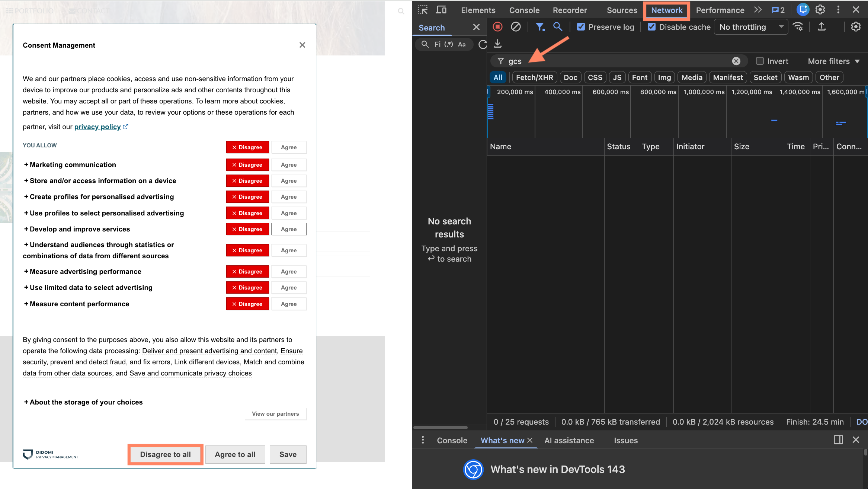This screenshot has width=868, height=489.
Task: Open the device toolbar toggle icon
Action: pos(441,10)
